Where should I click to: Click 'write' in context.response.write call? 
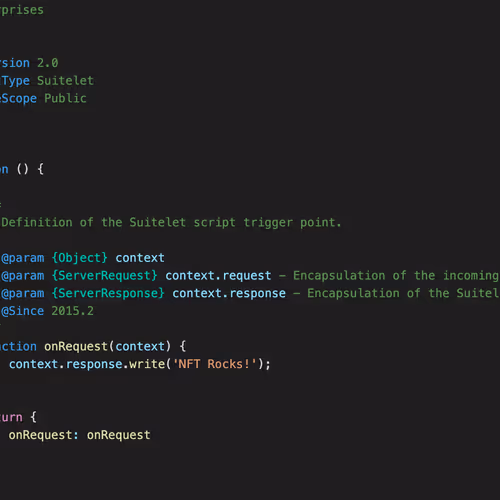147,364
